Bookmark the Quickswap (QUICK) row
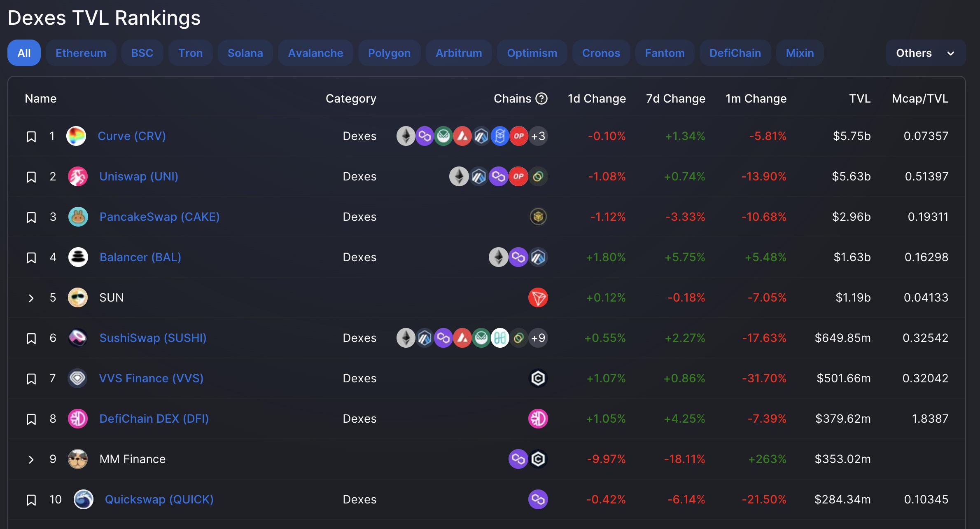Screen dimensions: 980x529 pos(31,500)
